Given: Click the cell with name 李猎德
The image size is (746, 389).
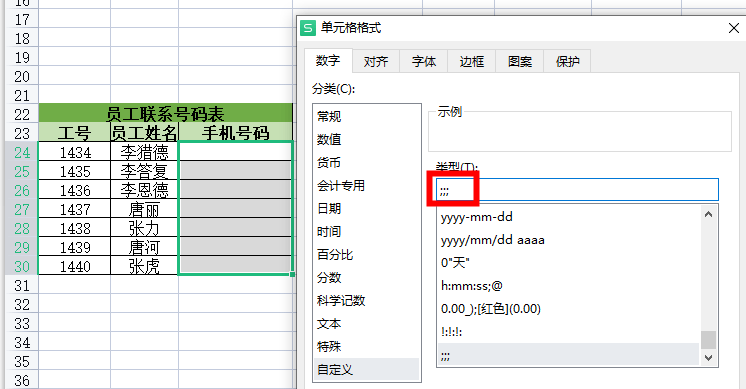Looking at the screenshot, I should [144, 152].
